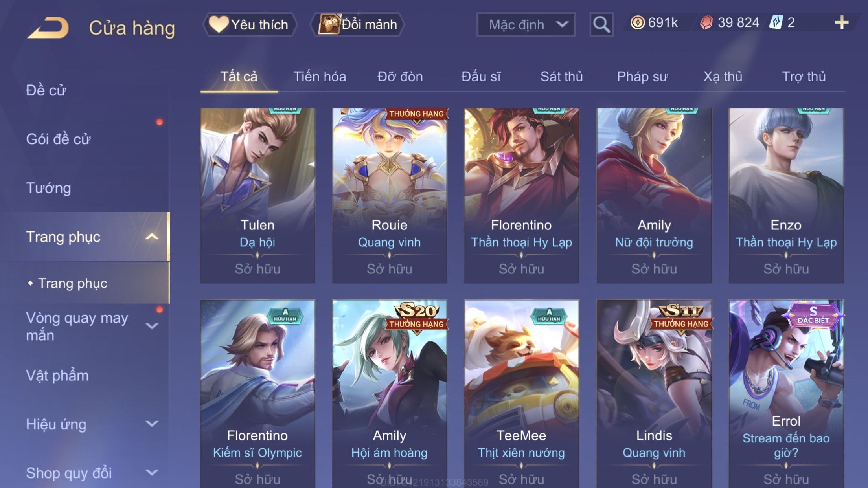Screen dimensions: 868x488
Task: Tap the plus icon to add currency
Action: coord(841,22)
